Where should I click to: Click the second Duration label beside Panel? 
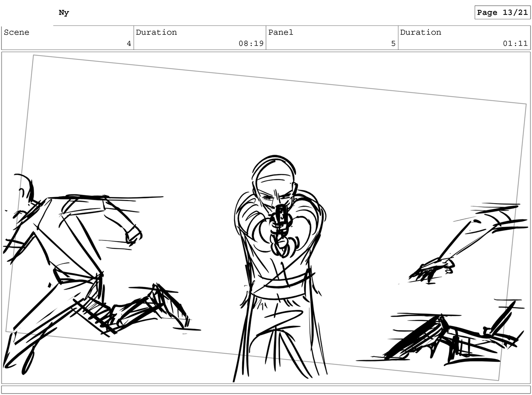421,32
